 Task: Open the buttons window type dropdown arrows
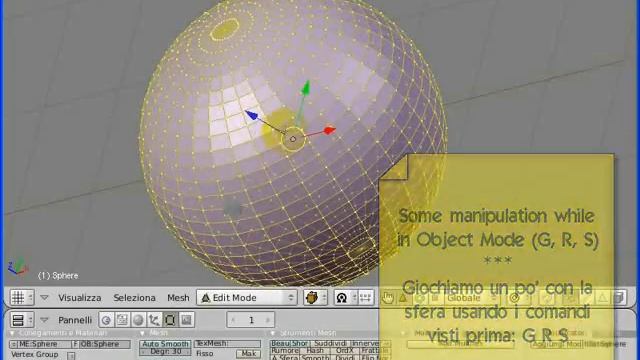[30, 320]
